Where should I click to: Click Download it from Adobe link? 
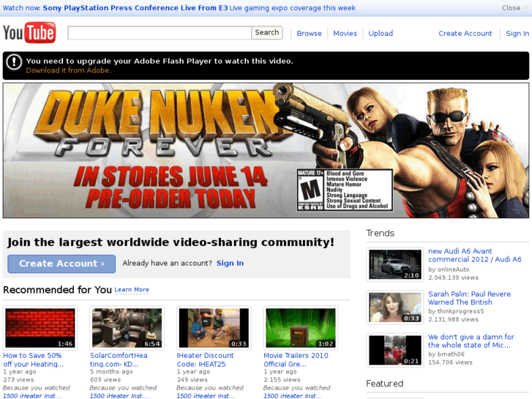[x=69, y=70]
